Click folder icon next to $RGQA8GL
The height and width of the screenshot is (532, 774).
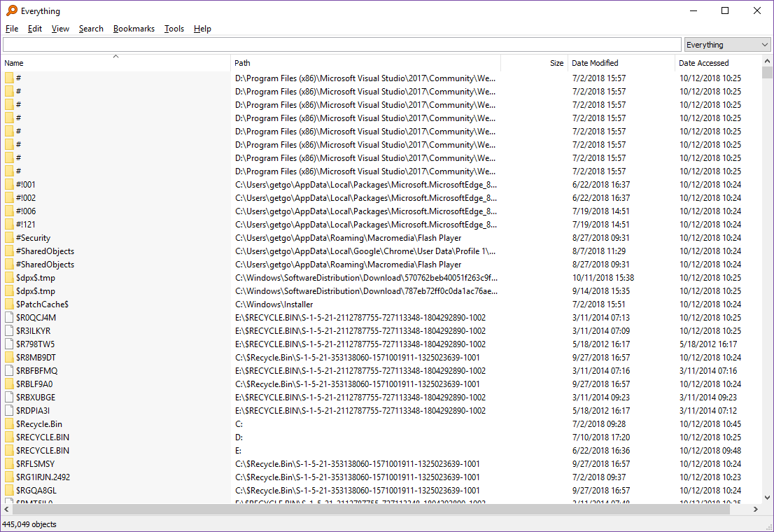point(9,491)
